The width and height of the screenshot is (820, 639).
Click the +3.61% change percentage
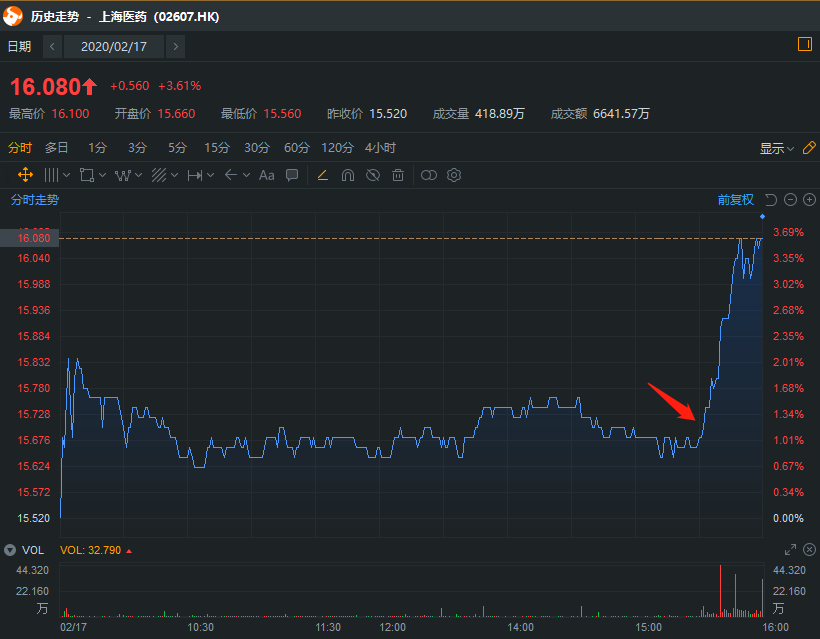pyautogui.click(x=180, y=86)
